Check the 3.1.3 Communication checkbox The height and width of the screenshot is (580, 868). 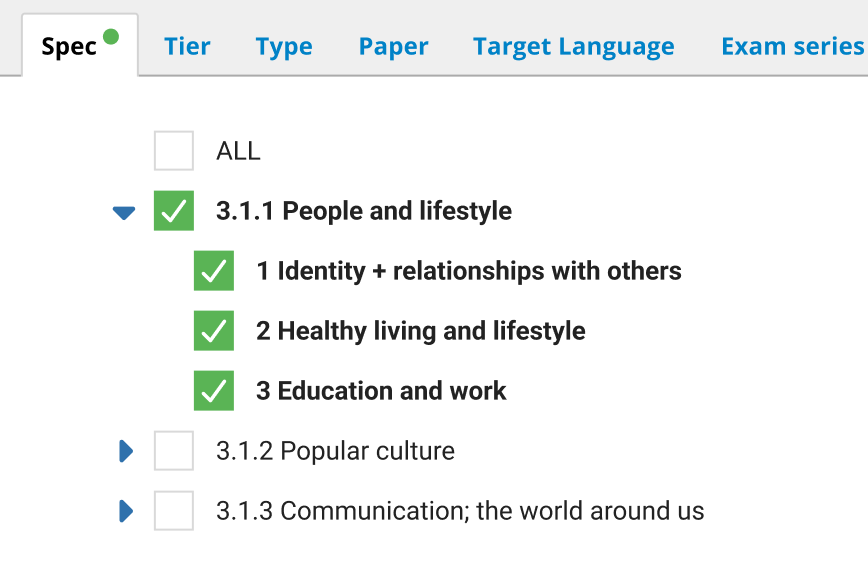pyautogui.click(x=173, y=511)
